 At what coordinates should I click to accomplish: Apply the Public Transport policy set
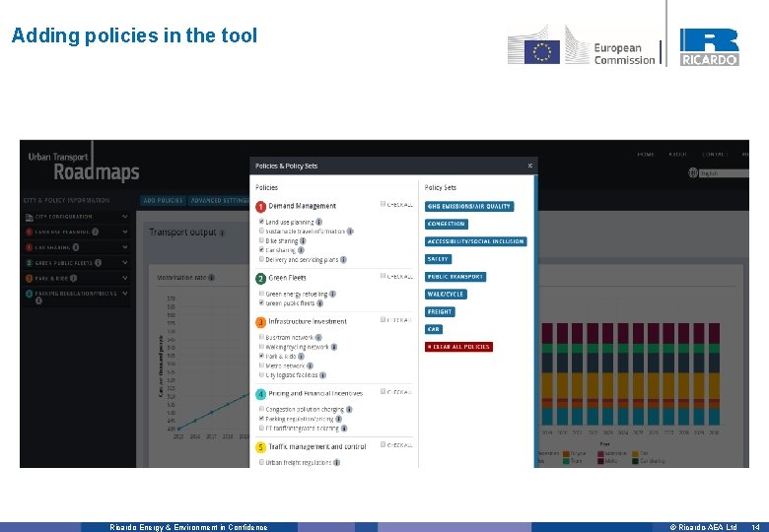455,277
